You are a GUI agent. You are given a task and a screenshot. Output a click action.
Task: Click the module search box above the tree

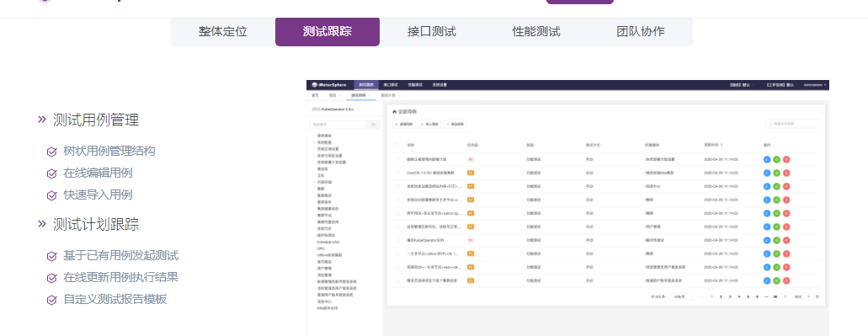click(x=338, y=125)
